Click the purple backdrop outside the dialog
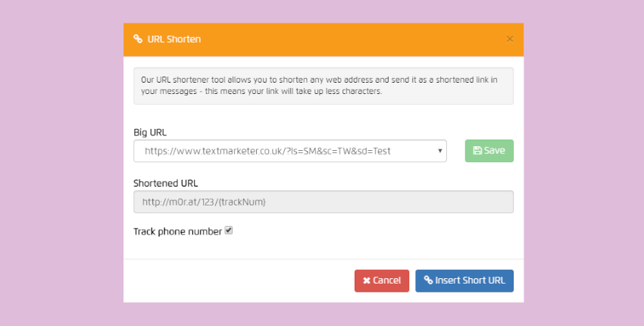The width and height of the screenshot is (644, 326). coord(61,163)
